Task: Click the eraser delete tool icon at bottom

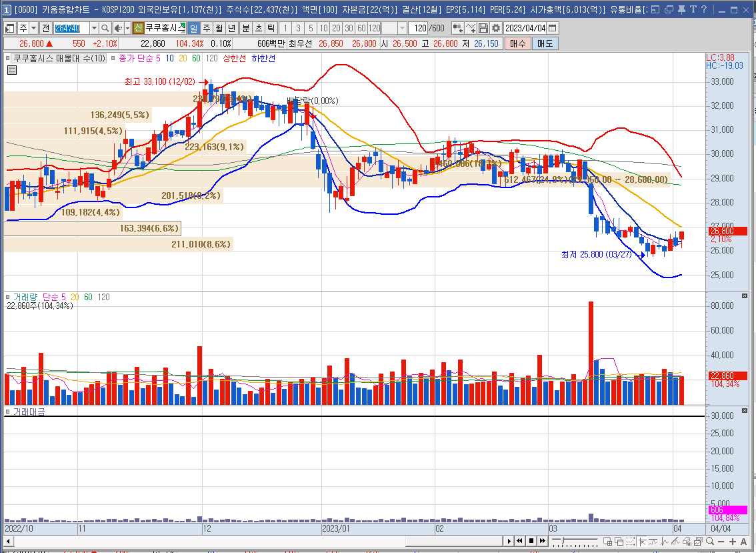Action: click(687, 542)
